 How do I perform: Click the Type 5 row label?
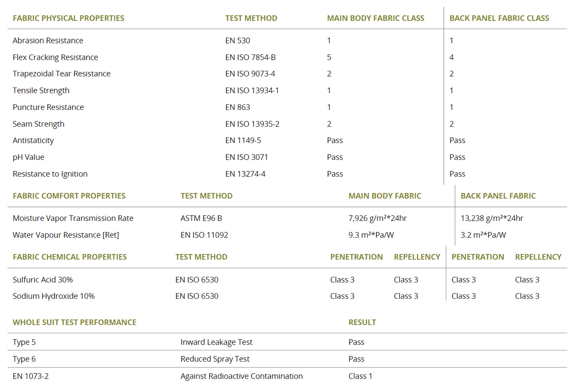(x=24, y=342)
